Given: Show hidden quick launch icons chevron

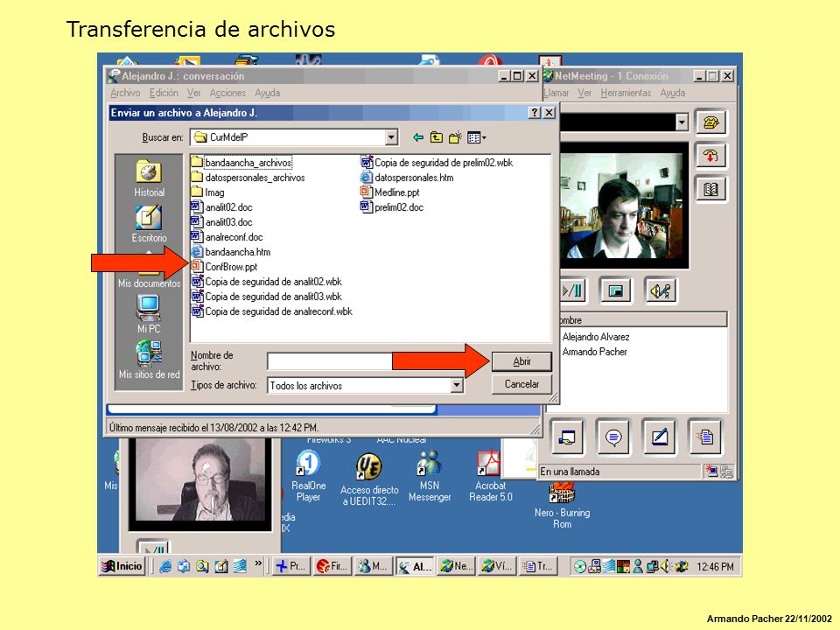Looking at the screenshot, I should (259, 563).
